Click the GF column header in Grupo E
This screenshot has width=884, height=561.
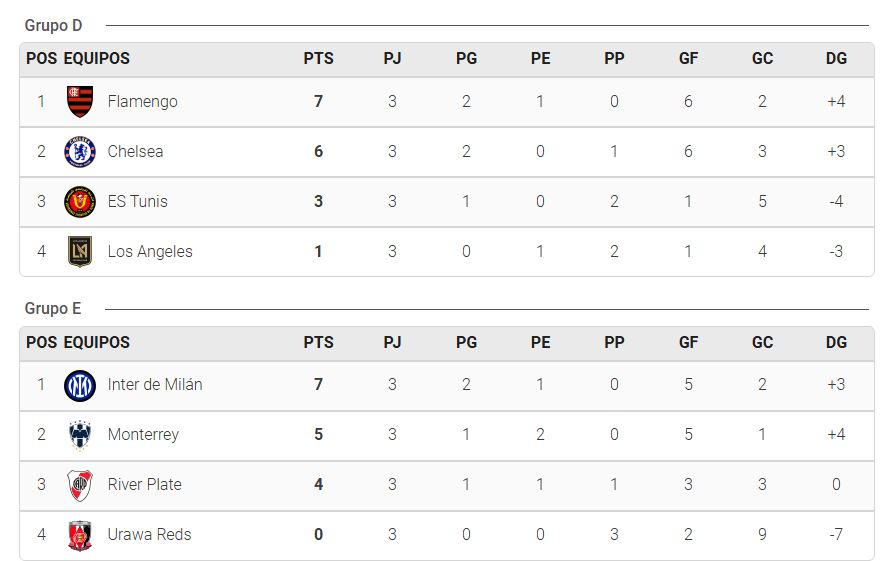[x=688, y=342]
